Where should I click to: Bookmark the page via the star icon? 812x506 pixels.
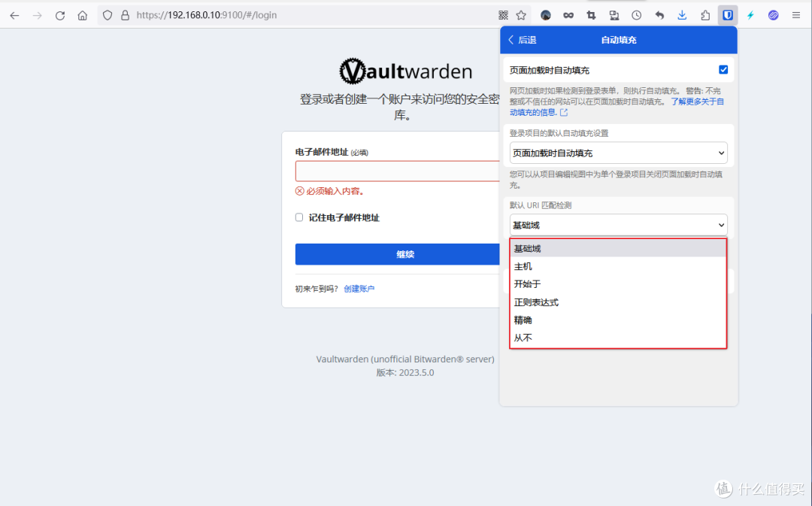(x=521, y=15)
